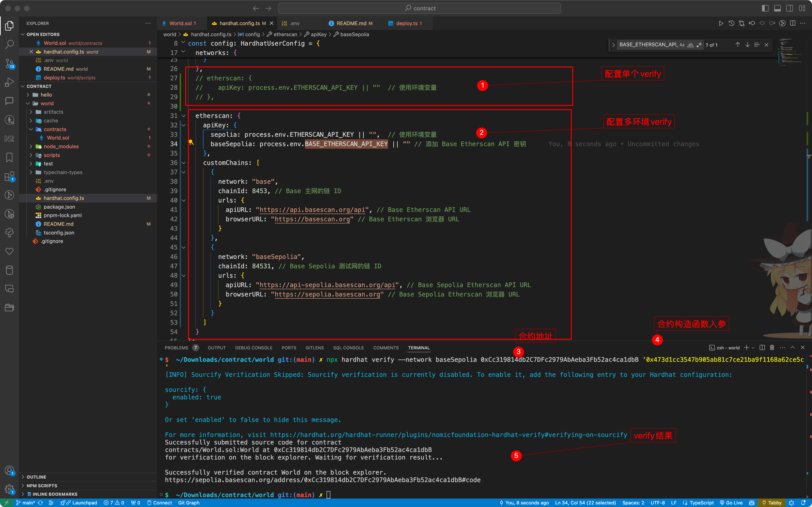The width and height of the screenshot is (812, 507).
Task: Expand the artifacts folder
Action: tap(31, 112)
